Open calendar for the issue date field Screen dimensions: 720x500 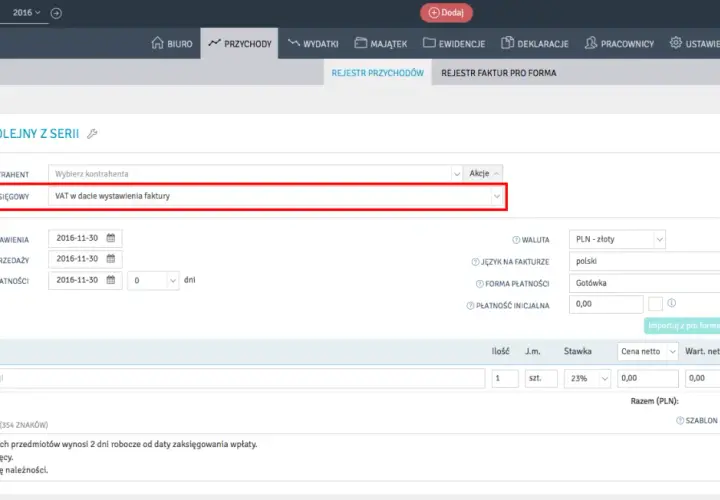point(111,238)
